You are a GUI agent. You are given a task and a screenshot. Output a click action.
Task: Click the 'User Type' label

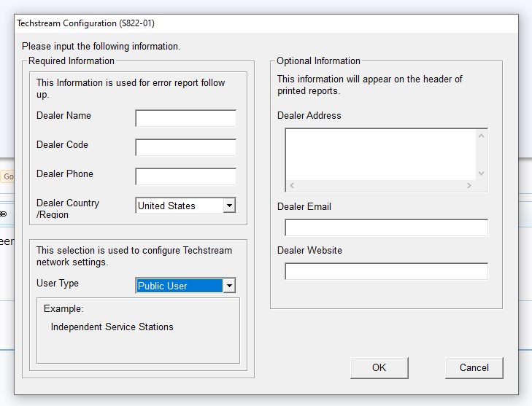click(x=58, y=284)
